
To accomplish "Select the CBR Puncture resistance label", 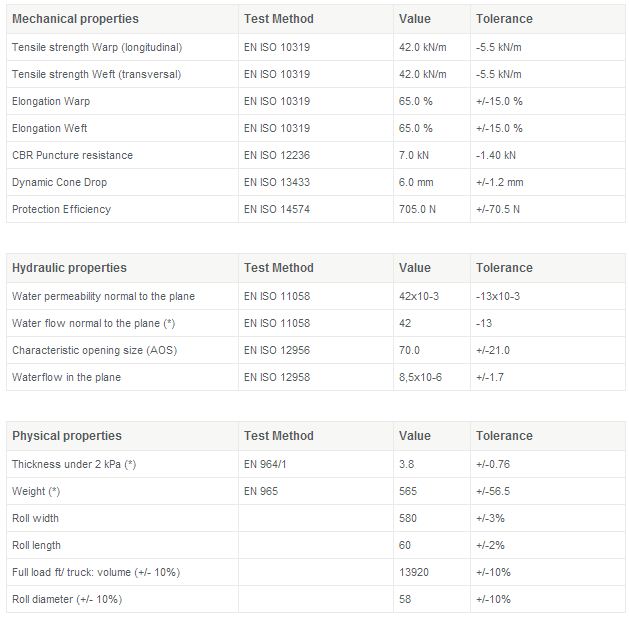I will tap(72, 155).
